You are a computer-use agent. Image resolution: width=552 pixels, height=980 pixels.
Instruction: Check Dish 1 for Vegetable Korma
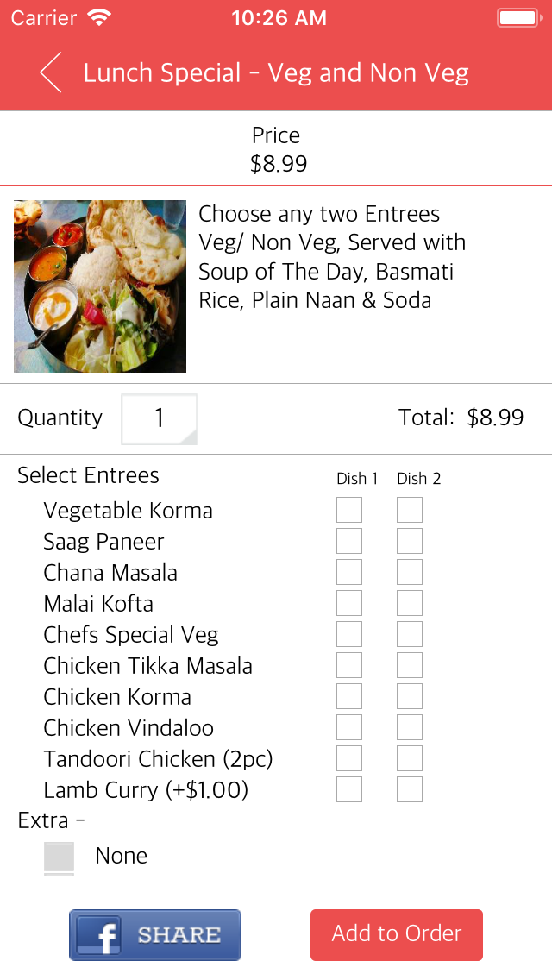tap(349, 511)
